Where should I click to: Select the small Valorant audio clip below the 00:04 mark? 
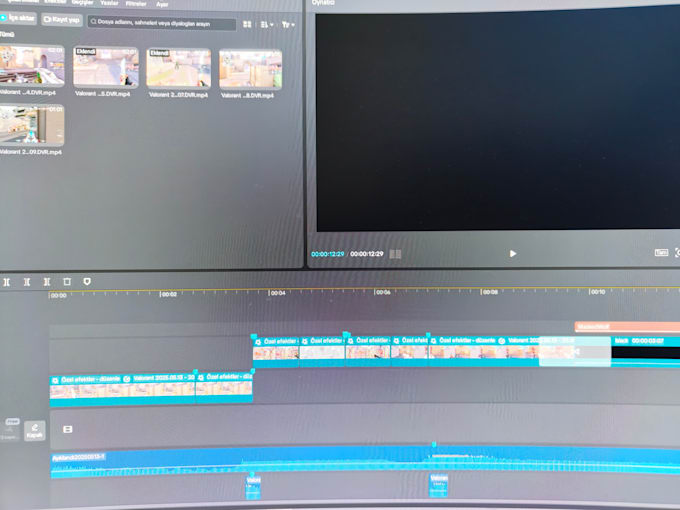[x=253, y=487]
